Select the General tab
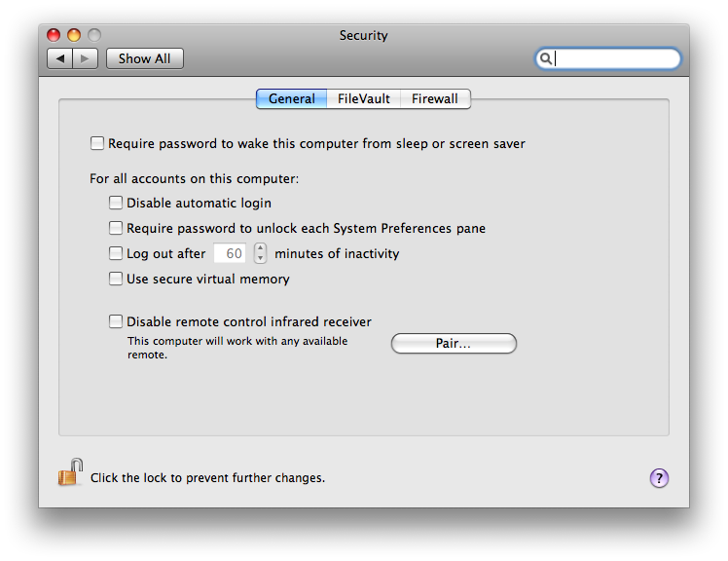Screen dimensions: 728x561 tap(292, 98)
